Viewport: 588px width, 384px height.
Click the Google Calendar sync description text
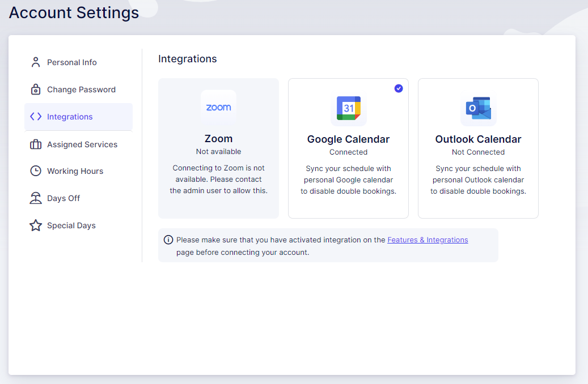pyautogui.click(x=348, y=180)
